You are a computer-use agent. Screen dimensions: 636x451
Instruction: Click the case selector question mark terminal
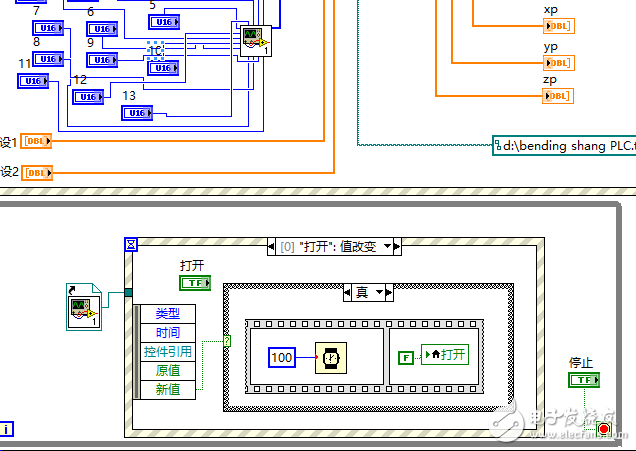click(227, 341)
